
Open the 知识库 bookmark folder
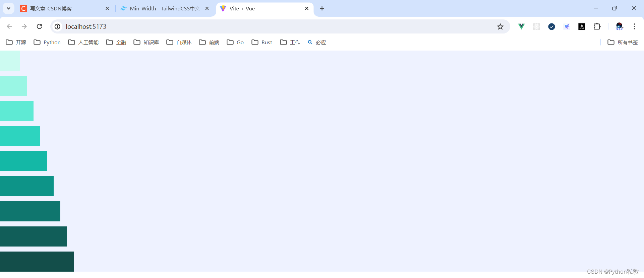(146, 42)
